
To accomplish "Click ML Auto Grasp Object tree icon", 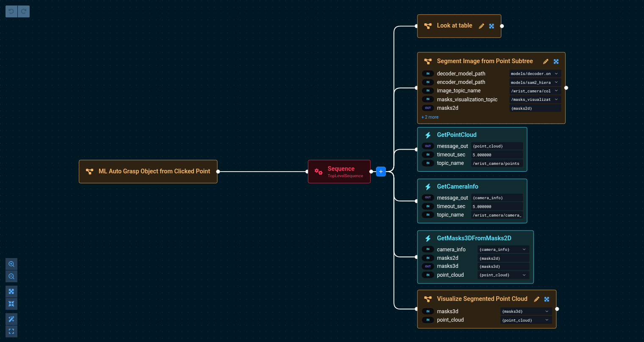I will [89, 172].
